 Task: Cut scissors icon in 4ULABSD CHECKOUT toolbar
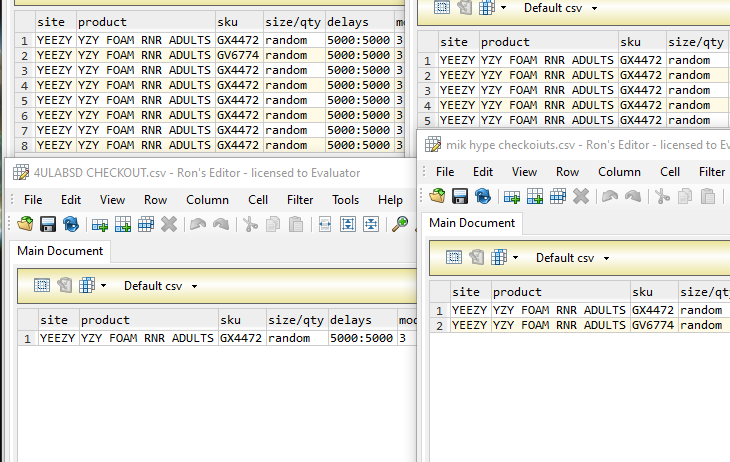[250, 224]
